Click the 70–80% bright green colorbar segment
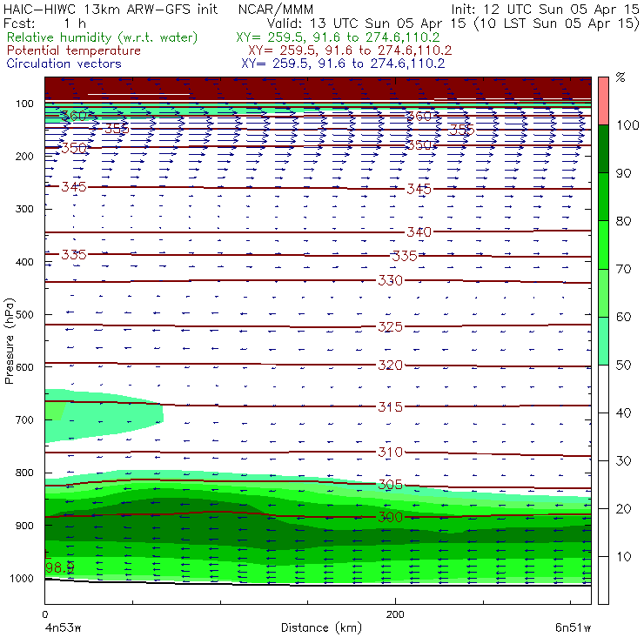The image size is (644, 644). 603,245
